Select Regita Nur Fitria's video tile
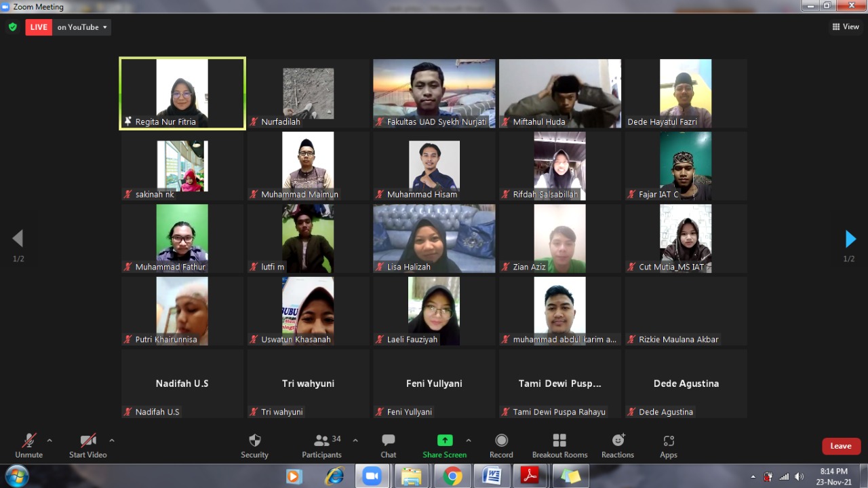 (182, 93)
